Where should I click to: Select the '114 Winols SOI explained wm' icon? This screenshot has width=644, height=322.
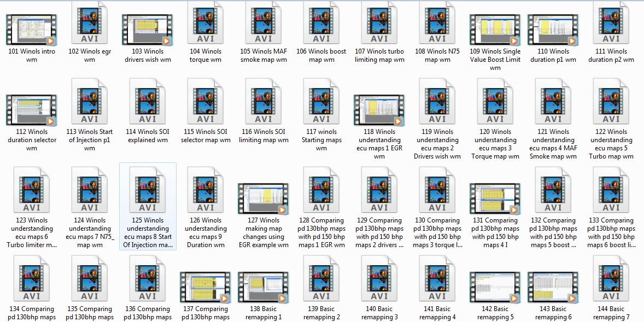point(148,101)
